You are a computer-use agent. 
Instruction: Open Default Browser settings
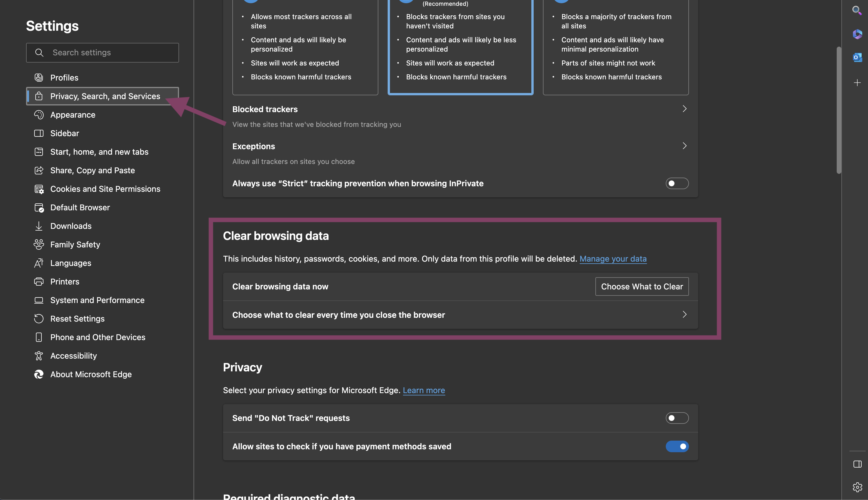point(102,207)
